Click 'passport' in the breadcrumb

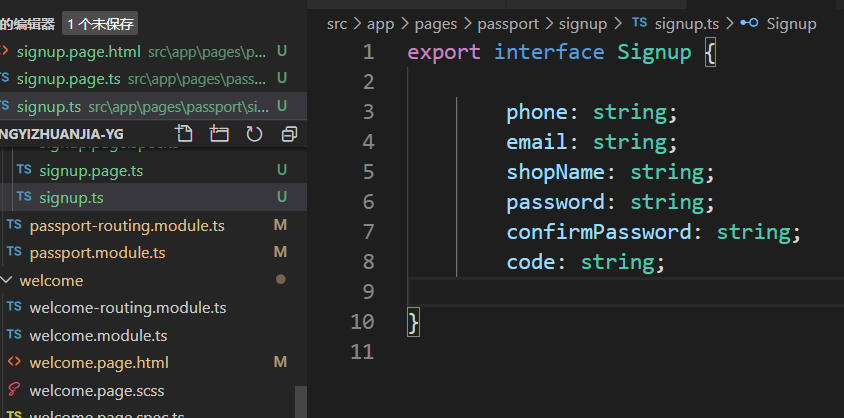pos(508,24)
